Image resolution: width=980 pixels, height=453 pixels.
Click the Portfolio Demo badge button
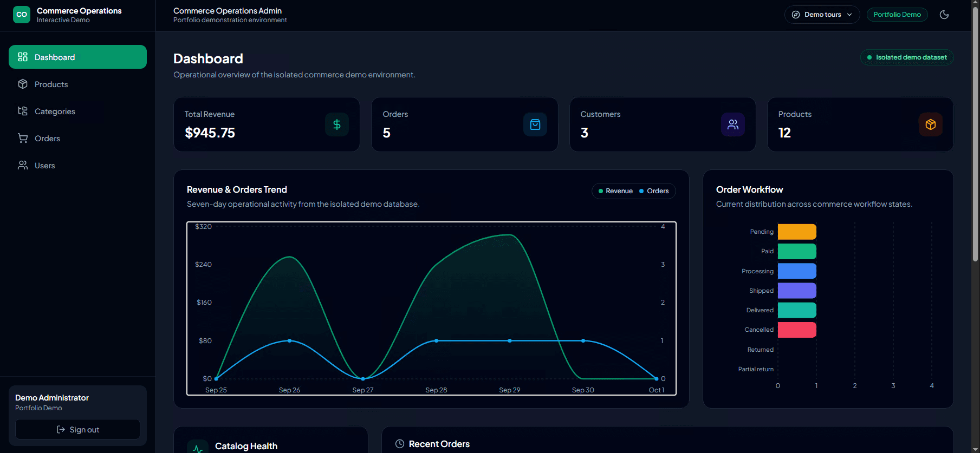tap(897, 15)
